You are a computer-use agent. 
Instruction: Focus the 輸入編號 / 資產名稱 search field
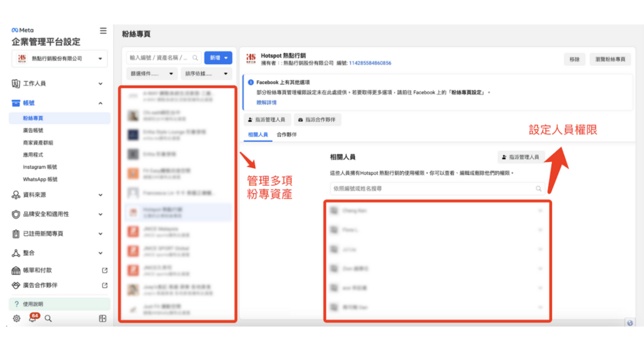[164, 58]
